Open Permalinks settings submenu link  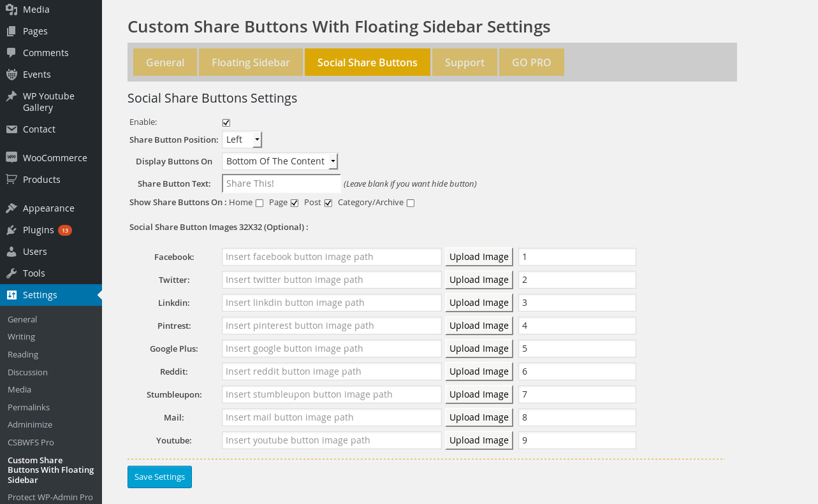click(29, 407)
